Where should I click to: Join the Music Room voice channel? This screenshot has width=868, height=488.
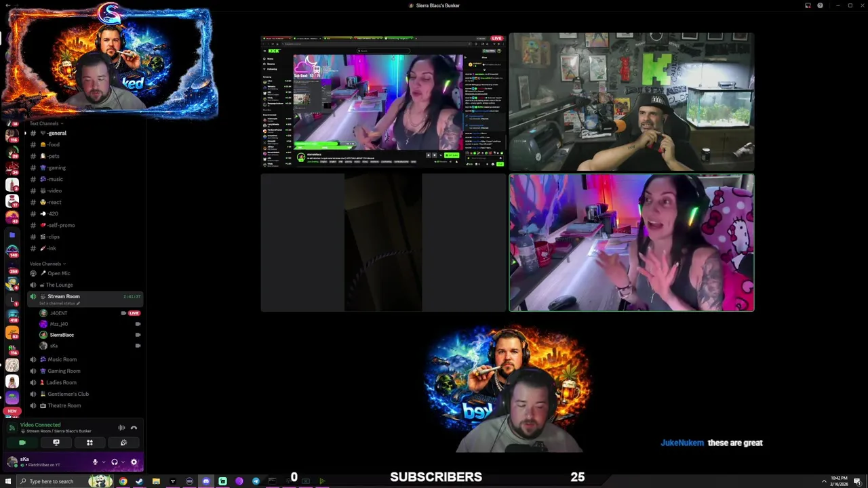[x=85, y=359]
